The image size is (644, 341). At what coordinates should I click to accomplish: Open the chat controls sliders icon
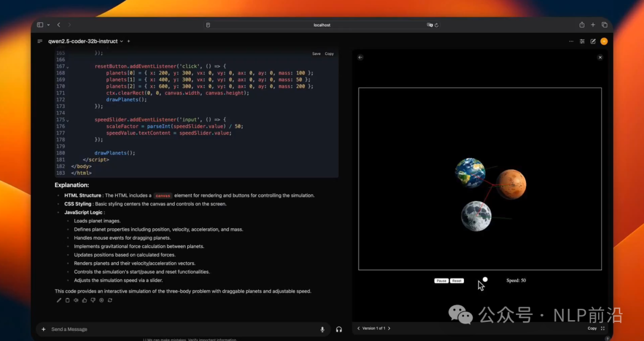coord(582,41)
